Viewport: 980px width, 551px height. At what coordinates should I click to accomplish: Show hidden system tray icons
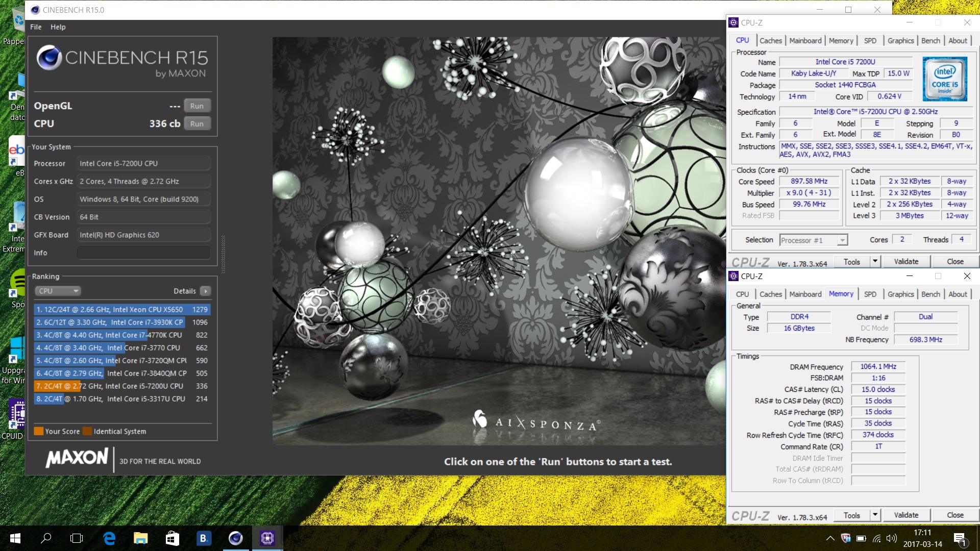click(830, 538)
